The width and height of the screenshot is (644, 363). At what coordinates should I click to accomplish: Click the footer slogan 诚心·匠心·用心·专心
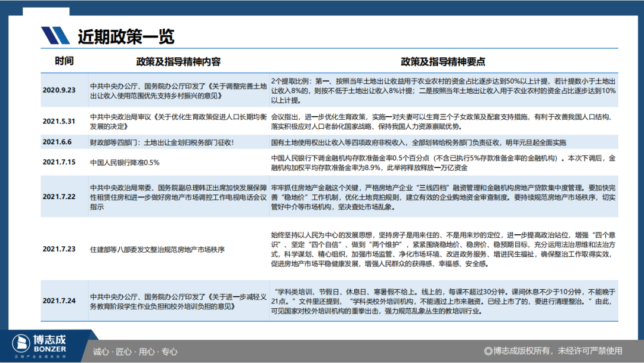(x=135, y=351)
